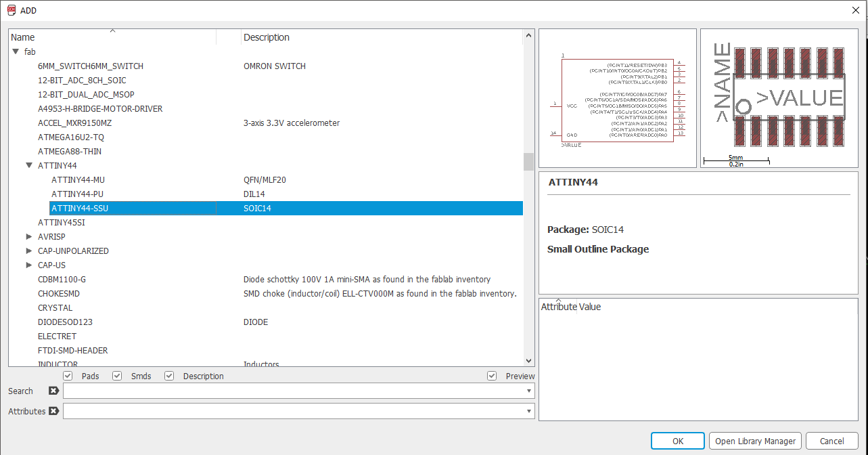The height and width of the screenshot is (455, 868).
Task: Select CDBM1100-G diode
Action: point(62,279)
